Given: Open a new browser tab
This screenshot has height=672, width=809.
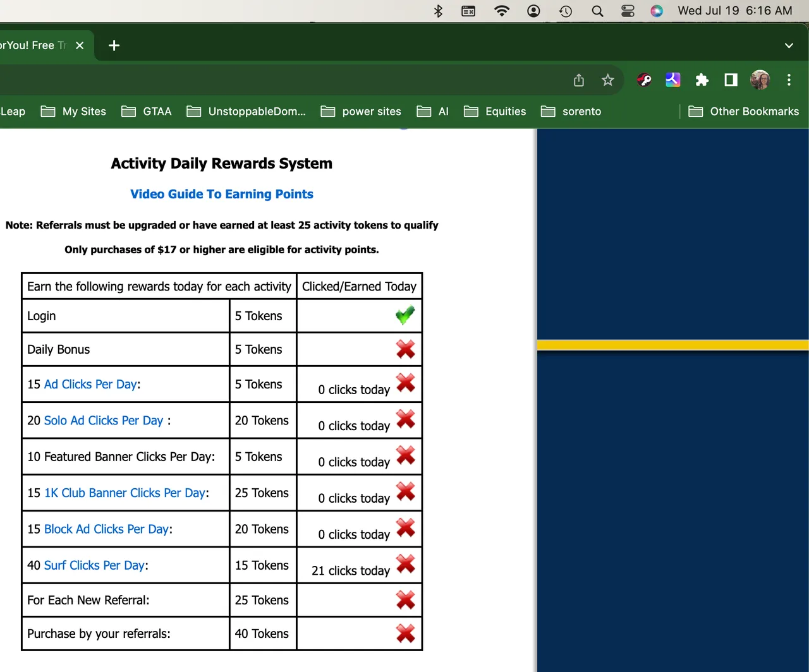Looking at the screenshot, I should pyautogui.click(x=114, y=45).
